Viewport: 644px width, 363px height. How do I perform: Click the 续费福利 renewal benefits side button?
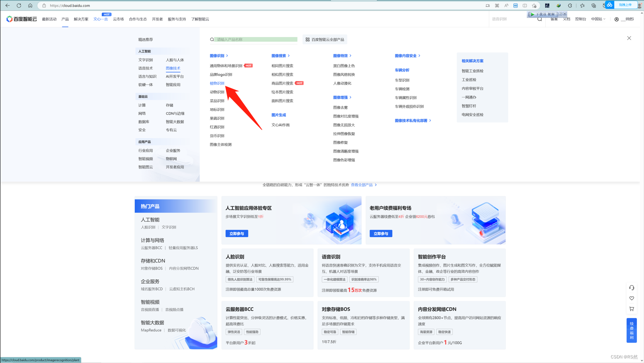tap(632, 330)
